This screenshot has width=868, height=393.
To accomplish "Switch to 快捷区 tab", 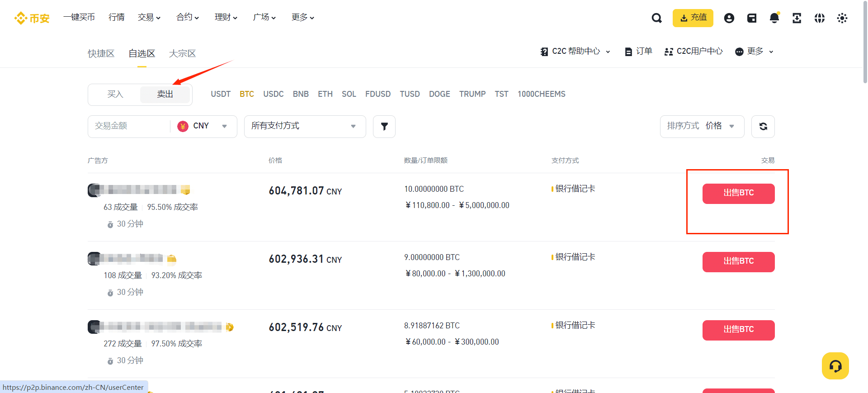I will click(101, 53).
